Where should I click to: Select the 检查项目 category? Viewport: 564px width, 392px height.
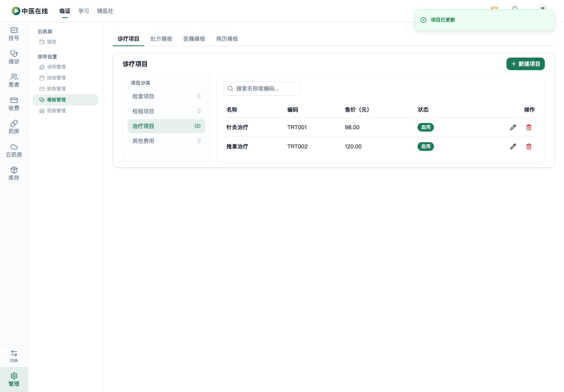[x=166, y=96]
